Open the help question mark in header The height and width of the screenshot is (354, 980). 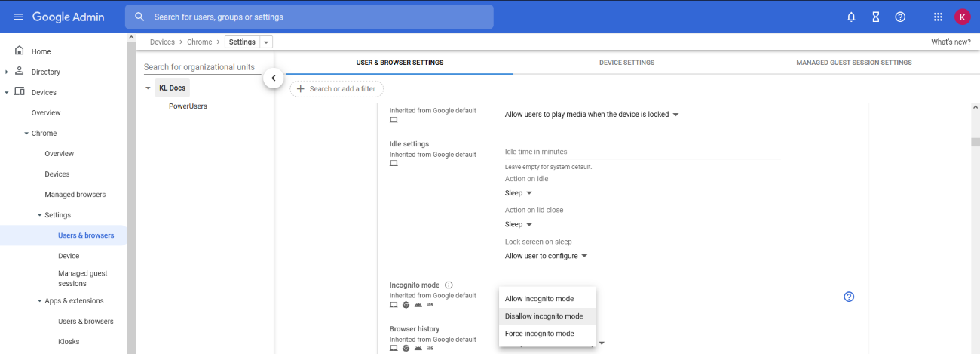(899, 17)
